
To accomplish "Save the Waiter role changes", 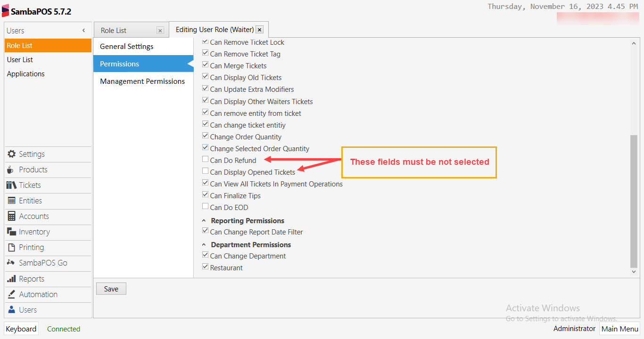I will pyautogui.click(x=111, y=288).
